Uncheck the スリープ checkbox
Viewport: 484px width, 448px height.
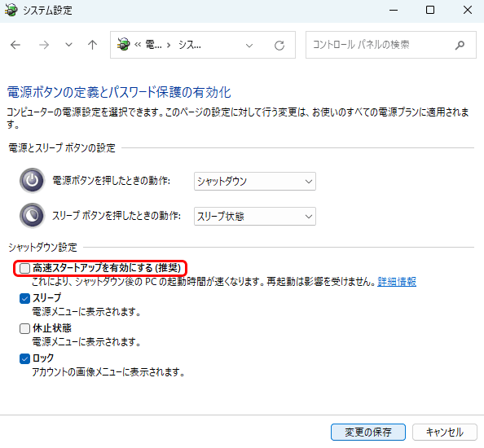24,298
